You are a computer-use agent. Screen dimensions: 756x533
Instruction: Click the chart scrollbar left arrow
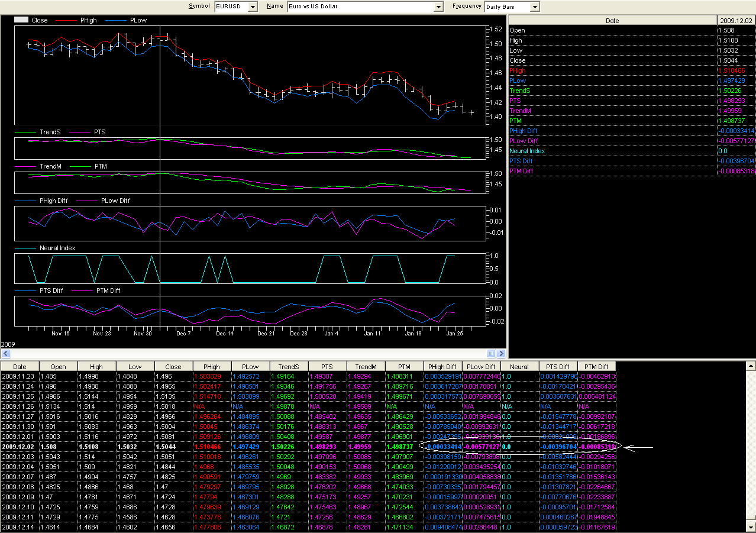click(5, 353)
